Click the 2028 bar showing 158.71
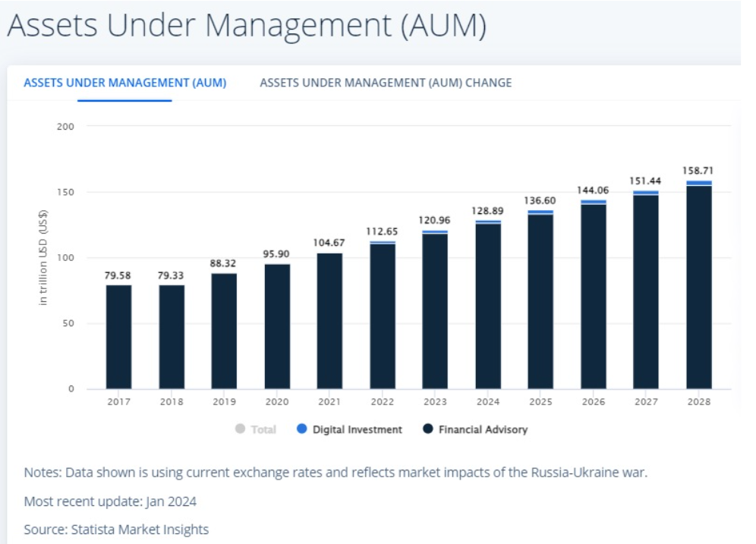This screenshot has width=756, height=544. [699, 286]
